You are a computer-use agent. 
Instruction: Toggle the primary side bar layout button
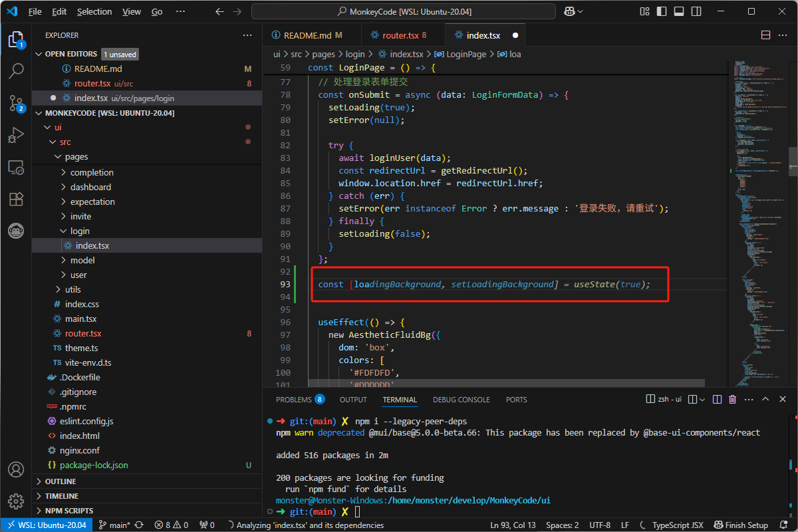click(x=661, y=11)
